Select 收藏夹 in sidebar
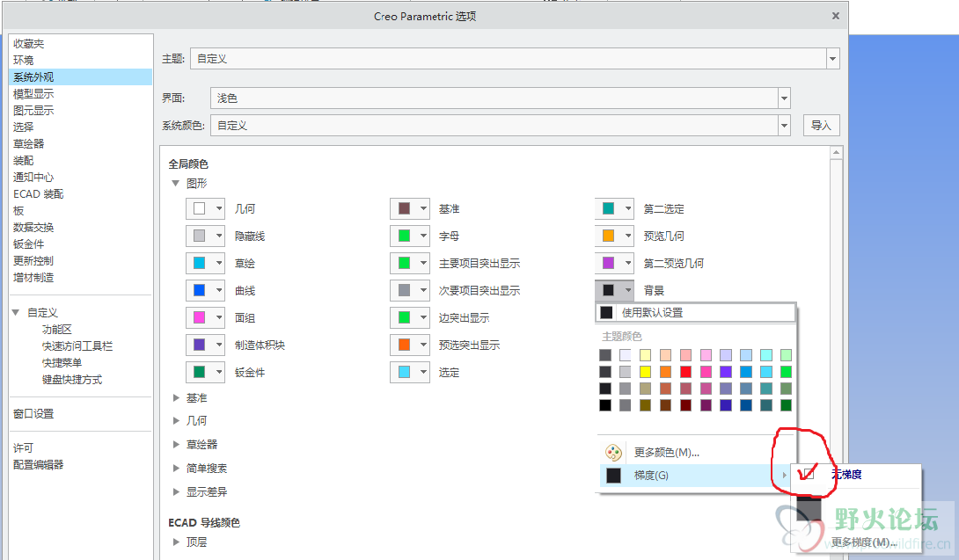959x560 pixels. click(29, 44)
